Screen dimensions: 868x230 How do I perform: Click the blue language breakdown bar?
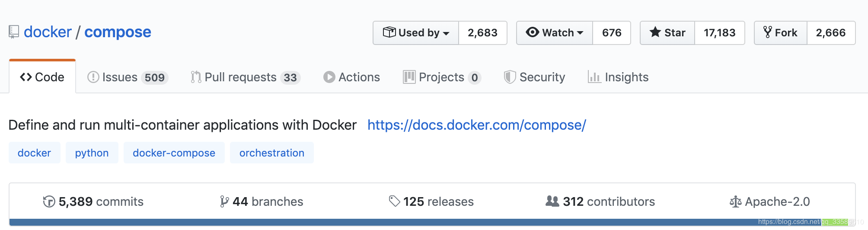coord(389,222)
